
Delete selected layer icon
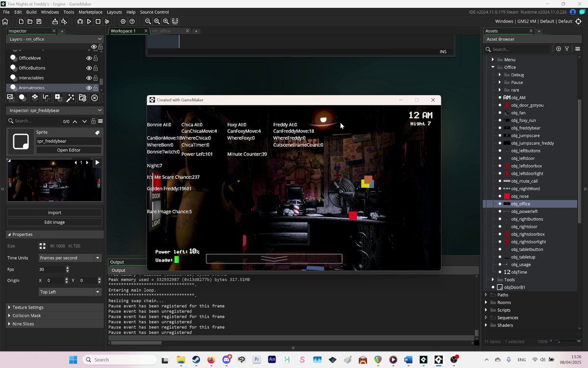pos(95,98)
